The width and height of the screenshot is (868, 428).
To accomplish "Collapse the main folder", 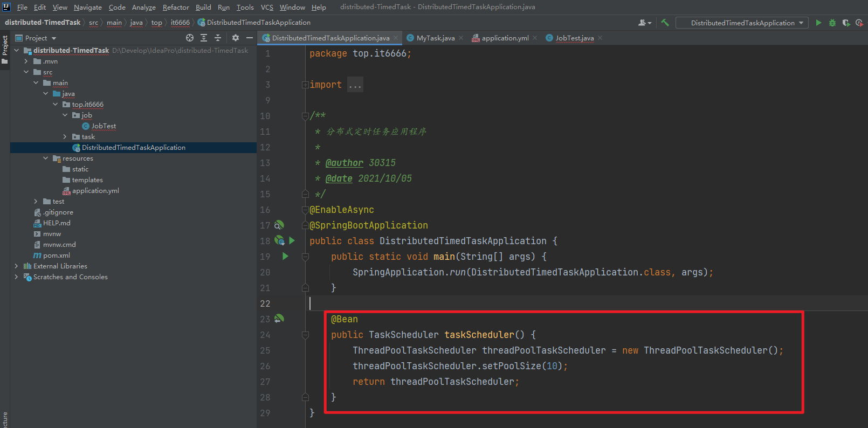I will (x=36, y=82).
